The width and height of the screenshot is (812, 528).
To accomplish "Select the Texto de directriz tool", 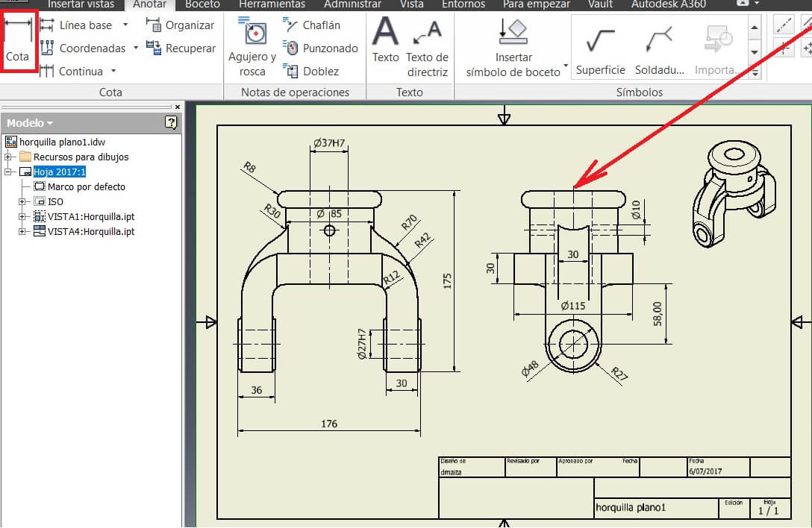I will (427, 47).
